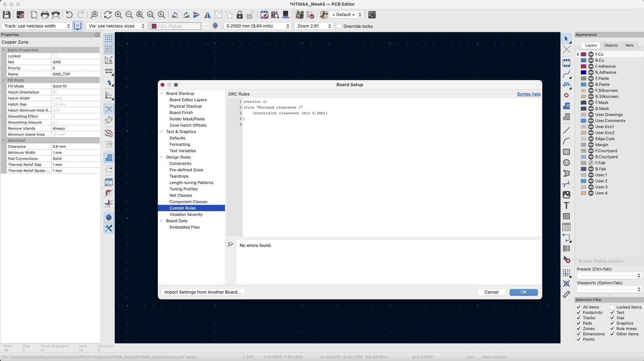This screenshot has height=361, width=644.
Task: Save the board with the Save icon
Action: [6, 15]
